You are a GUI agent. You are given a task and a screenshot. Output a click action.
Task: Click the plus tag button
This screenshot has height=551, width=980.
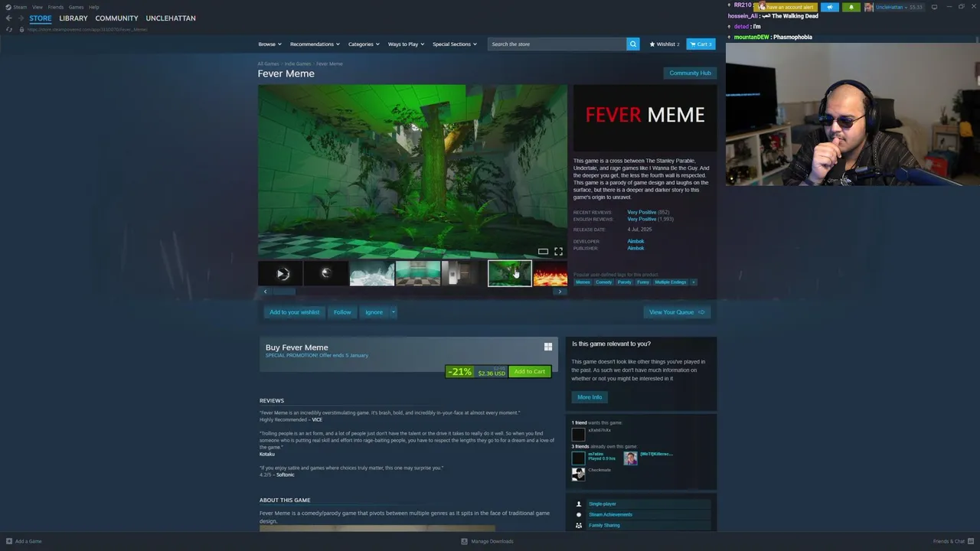click(x=694, y=282)
